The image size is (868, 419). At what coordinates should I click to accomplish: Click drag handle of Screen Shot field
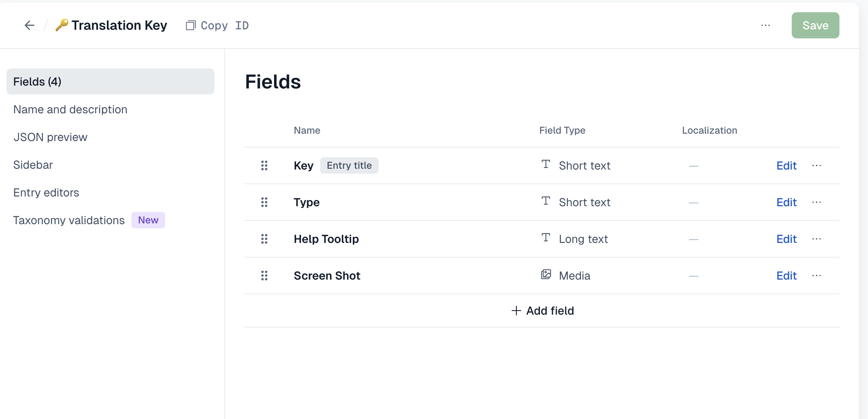click(264, 276)
